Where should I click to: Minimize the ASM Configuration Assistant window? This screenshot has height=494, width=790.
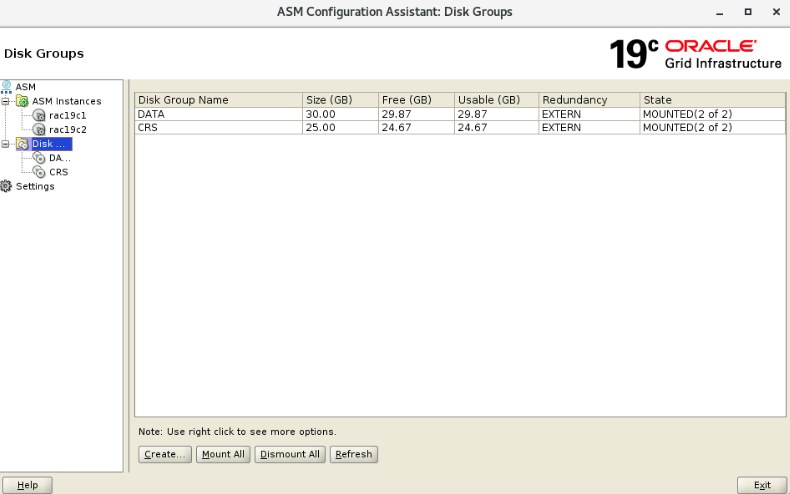pyautogui.click(x=719, y=12)
